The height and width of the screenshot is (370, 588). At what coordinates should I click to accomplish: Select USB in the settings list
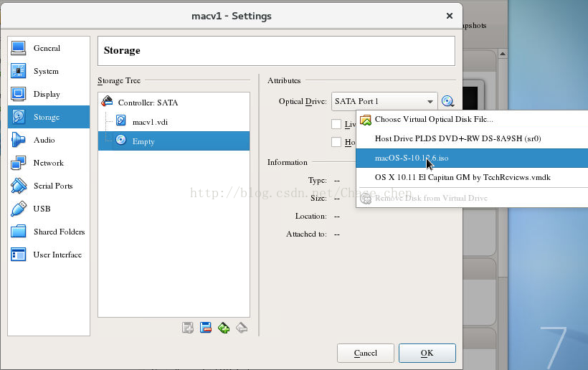point(49,209)
